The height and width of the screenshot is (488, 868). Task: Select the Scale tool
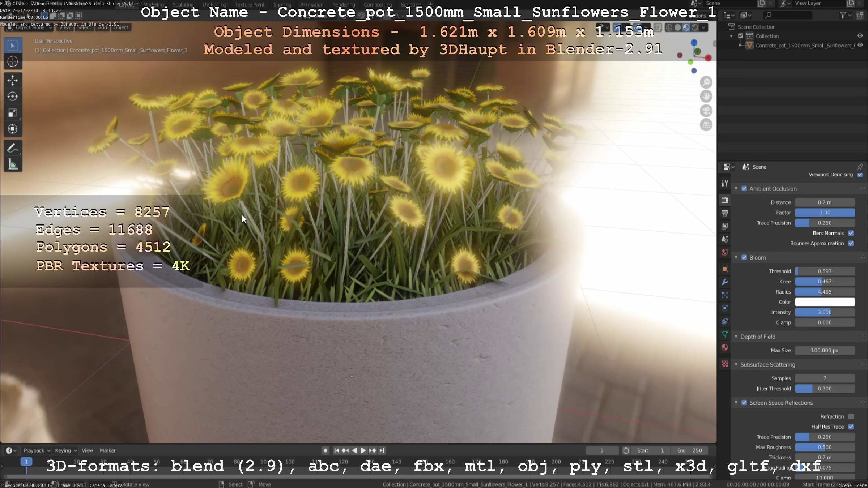(x=13, y=113)
